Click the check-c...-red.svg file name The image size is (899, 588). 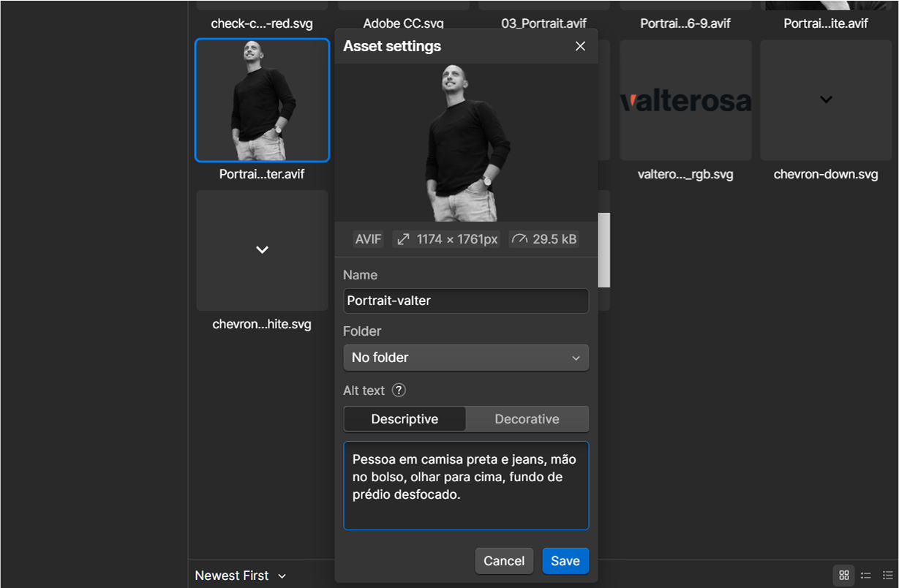[262, 23]
